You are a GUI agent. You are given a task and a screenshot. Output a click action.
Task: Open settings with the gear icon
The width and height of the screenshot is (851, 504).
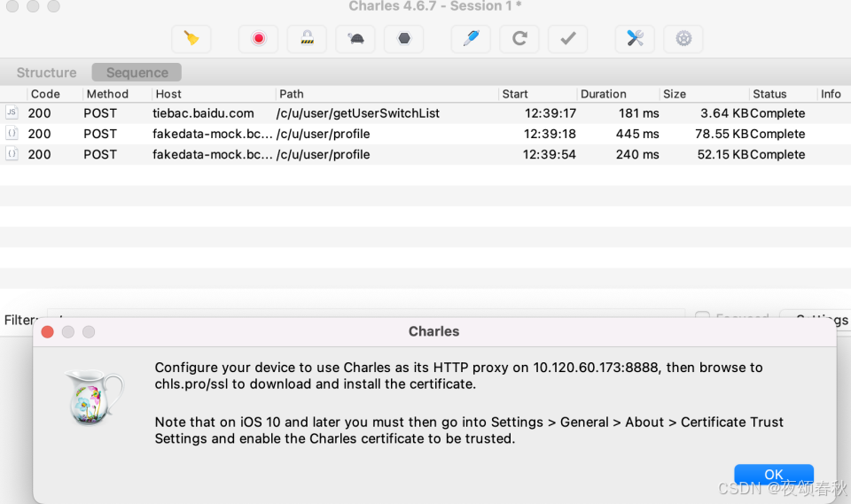[683, 38]
